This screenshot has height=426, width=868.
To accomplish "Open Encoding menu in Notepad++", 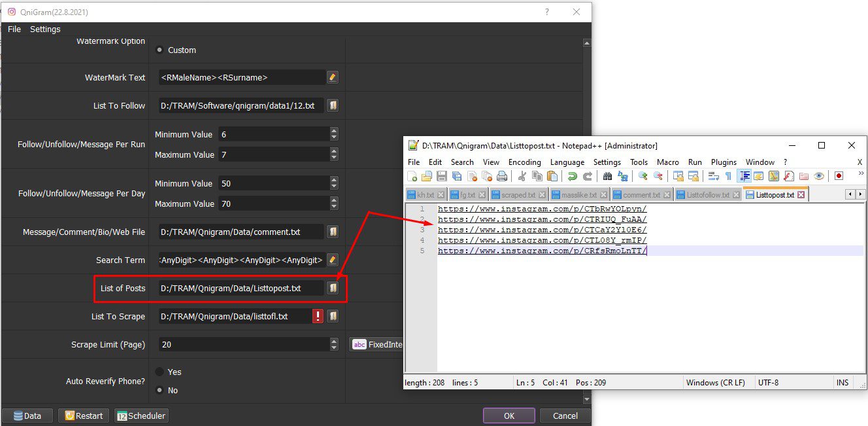I will pos(525,162).
